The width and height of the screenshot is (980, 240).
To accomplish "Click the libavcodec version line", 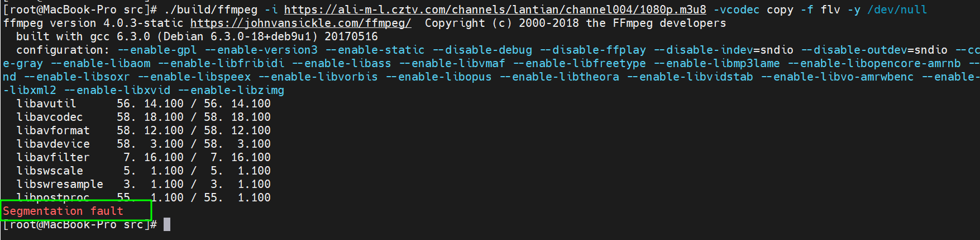I will click(144, 117).
